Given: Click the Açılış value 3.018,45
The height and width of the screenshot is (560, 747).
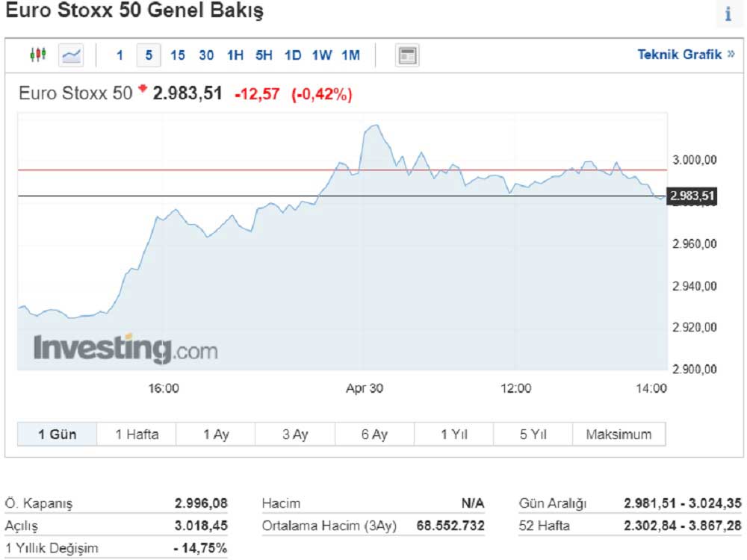Looking at the screenshot, I should tap(201, 526).
